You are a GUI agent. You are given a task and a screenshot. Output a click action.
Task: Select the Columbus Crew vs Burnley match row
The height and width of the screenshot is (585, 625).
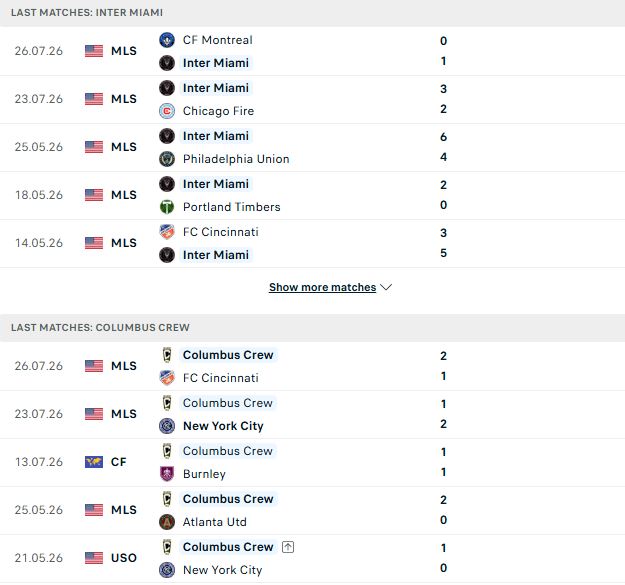tap(312, 462)
